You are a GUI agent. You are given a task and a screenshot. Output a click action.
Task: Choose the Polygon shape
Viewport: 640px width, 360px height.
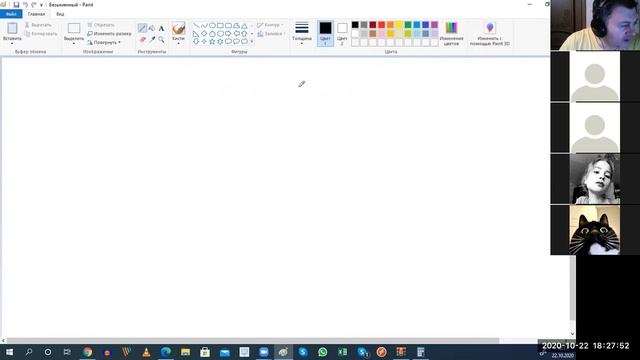[x=236, y=25]
